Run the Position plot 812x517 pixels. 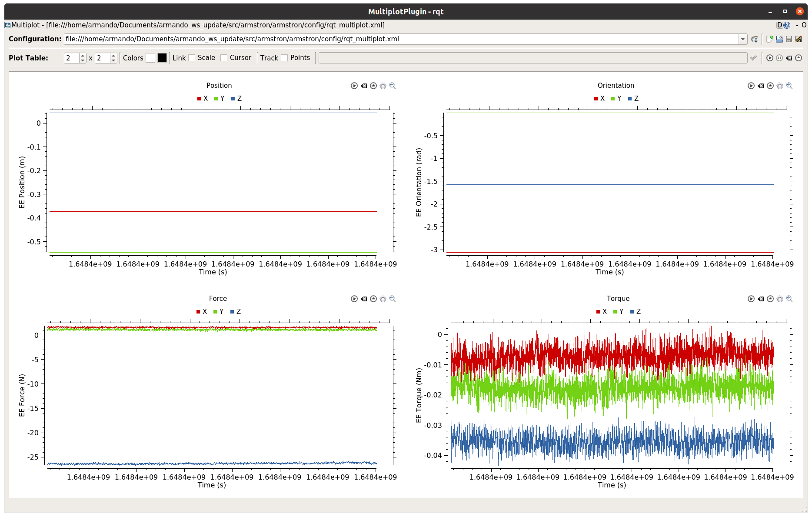pyautogui.click(x=354, y=86)
